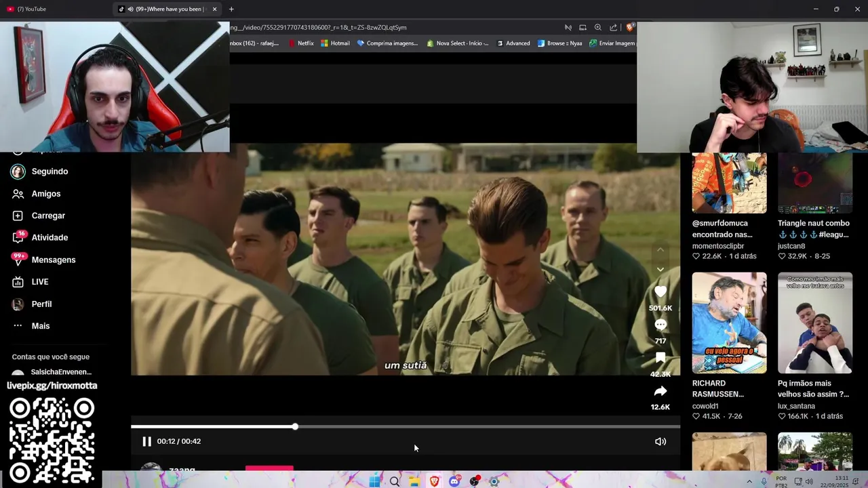Open Brave browser from the taskbar
868x488 pixels.
(434, 481)
